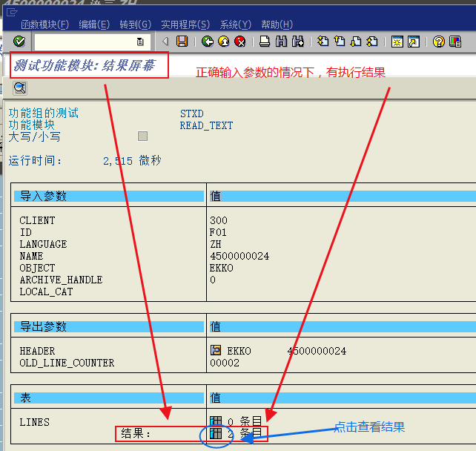Image resolution: width=476 pixels, height=451 pixels.
Task: Click the LANGUAGE value ZH
Action: pyautogui.click(x=216, y=244)
